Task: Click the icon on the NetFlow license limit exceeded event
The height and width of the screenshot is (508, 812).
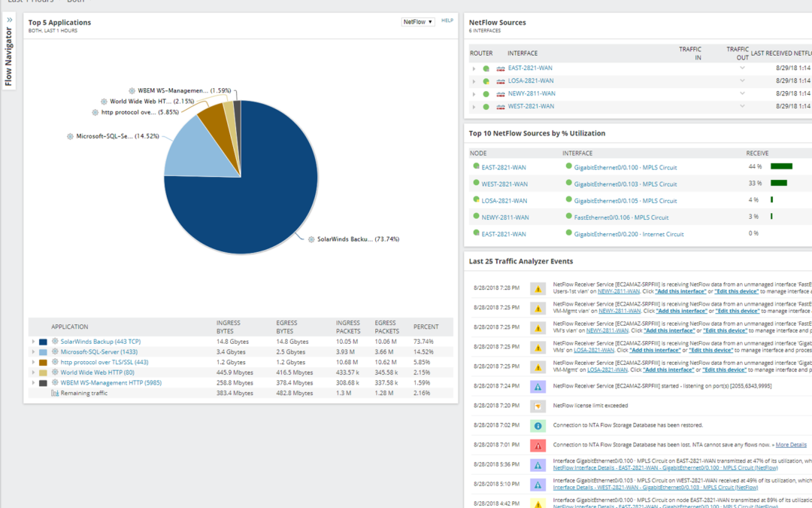Action: point(538,406)
